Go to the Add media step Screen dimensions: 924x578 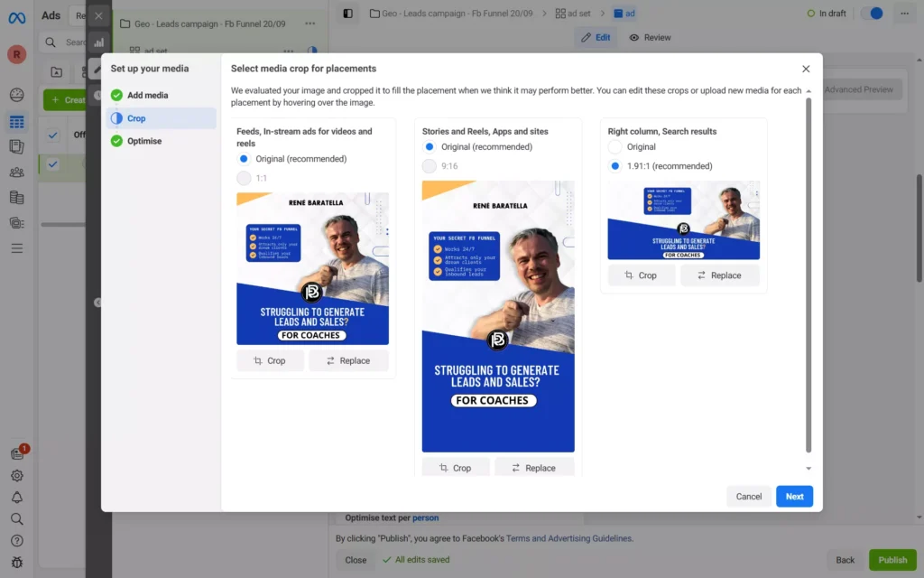click(x=147, y=95)
